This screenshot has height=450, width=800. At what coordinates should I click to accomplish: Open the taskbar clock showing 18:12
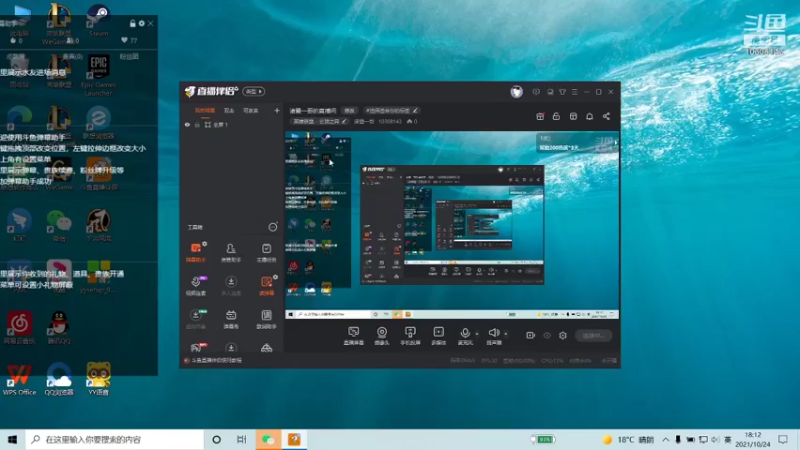click(x=753, y=439)
